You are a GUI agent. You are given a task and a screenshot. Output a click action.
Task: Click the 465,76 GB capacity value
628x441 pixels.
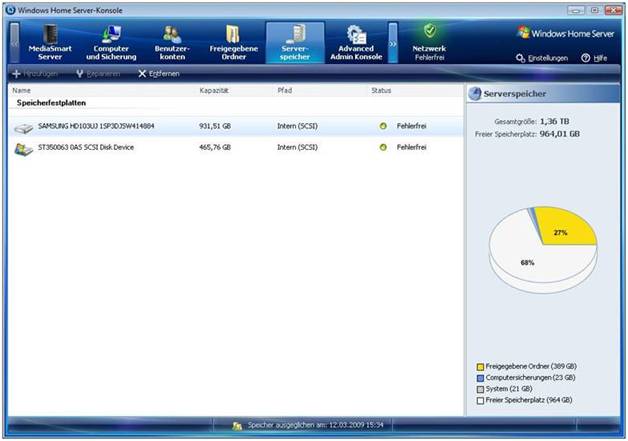click(x=215, y=147)
